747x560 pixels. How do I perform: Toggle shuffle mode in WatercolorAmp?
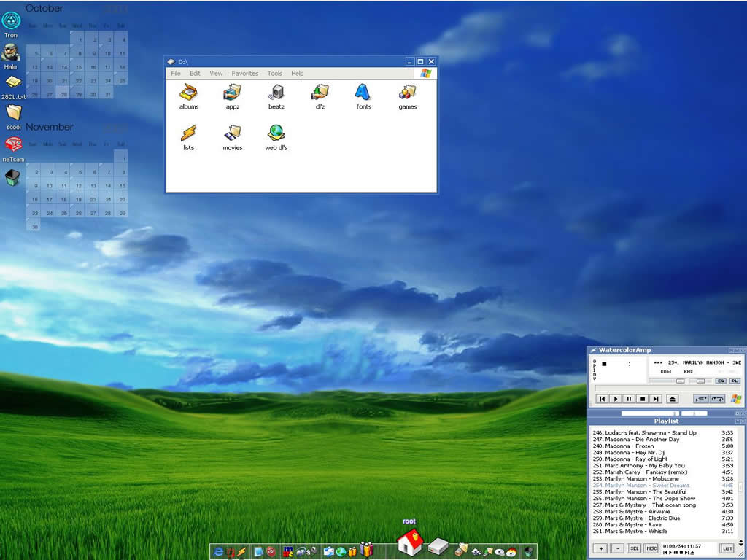(701, 399)
